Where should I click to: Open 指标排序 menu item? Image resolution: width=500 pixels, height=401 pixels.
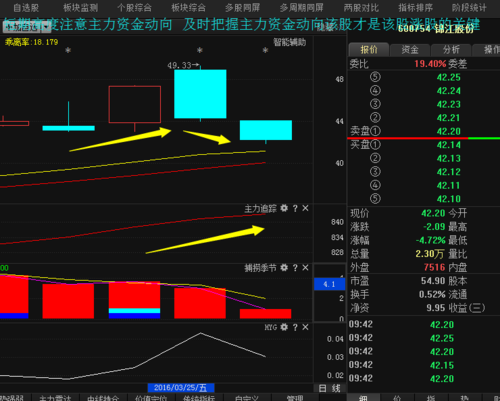pos(415,8)
